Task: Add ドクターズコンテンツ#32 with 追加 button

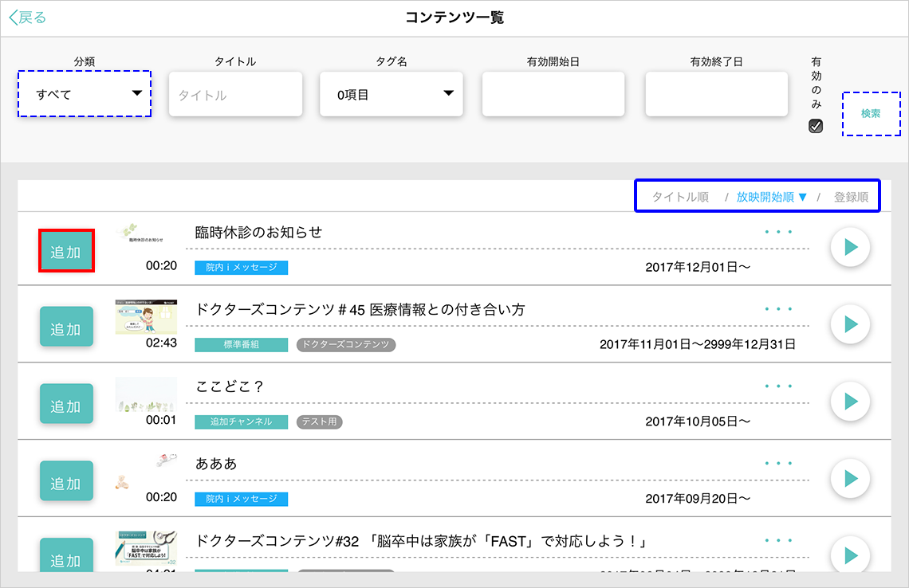Action: pos(66,555)
